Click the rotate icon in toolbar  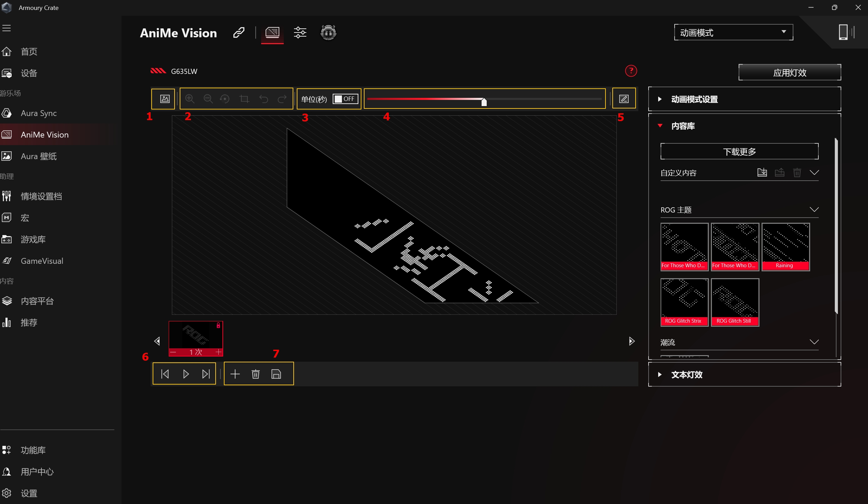225,99
